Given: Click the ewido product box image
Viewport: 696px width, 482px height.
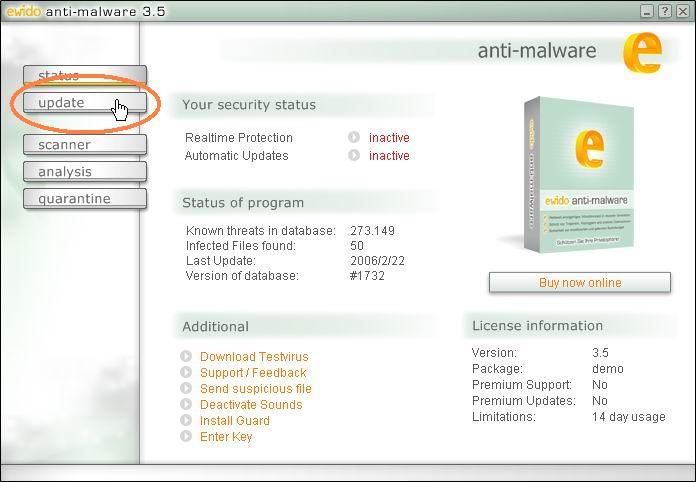Looking at the screenshot, I should pos(578,174).
